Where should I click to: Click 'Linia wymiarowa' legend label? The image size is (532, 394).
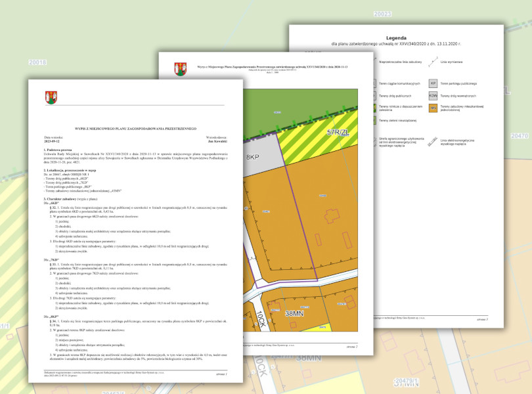(451, 62)
